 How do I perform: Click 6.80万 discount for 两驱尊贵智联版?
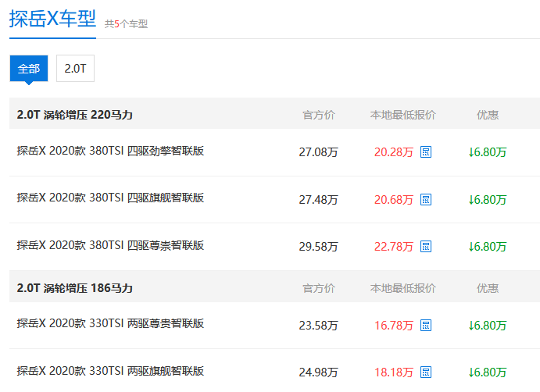(488, 325)
